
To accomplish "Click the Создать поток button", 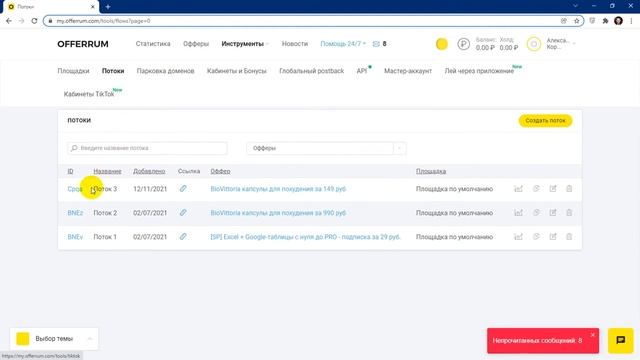I will click(x=545, y=120).
